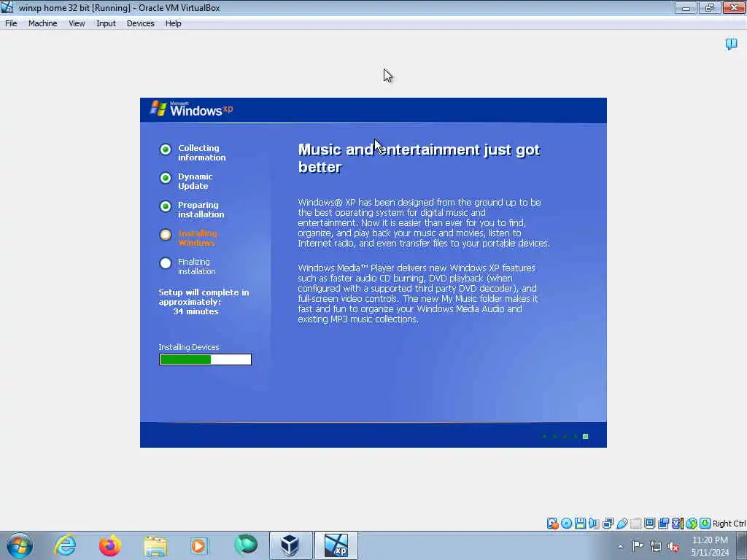Click the virtualization features V chip icon
Viewport: 747px width, 560px height.
click(677, 524)
